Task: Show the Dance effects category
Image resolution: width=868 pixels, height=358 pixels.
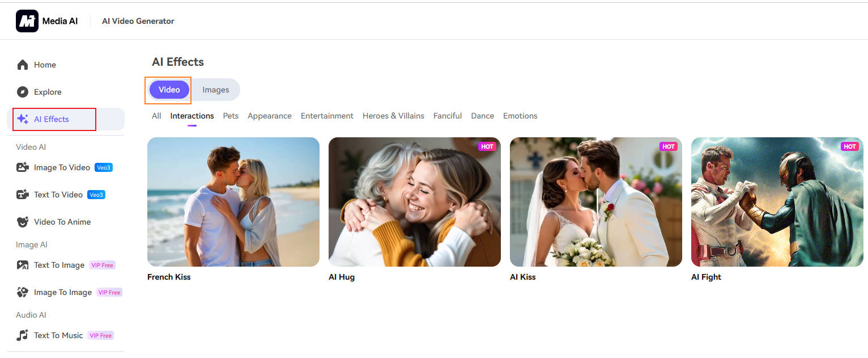Action: click(x=482, y=116)
